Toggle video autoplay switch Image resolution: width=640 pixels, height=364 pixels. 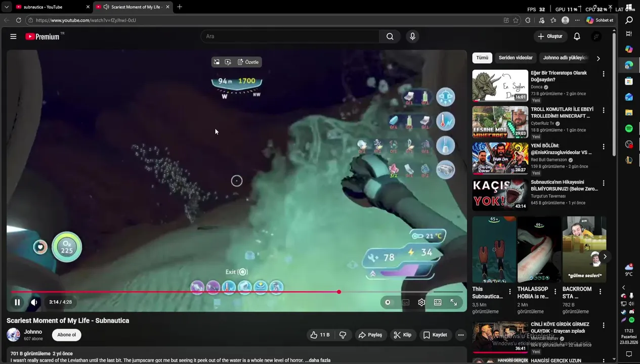pos(388,302)
